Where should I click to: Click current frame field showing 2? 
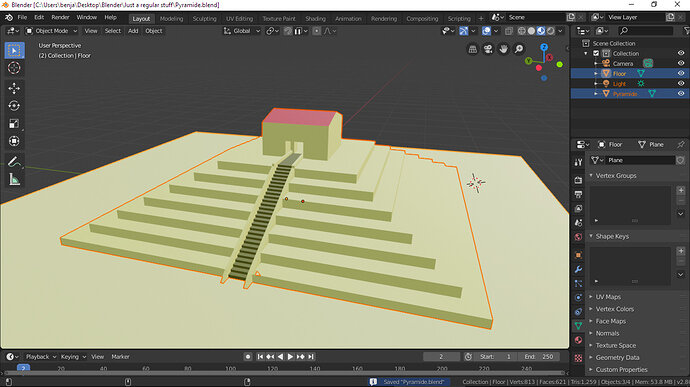(x=441, y=357)
